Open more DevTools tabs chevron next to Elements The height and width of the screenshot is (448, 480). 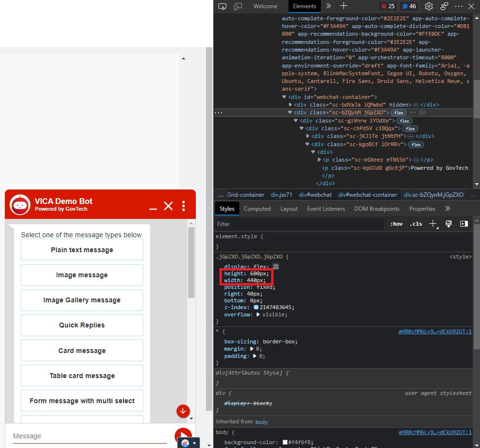point(329,6)
